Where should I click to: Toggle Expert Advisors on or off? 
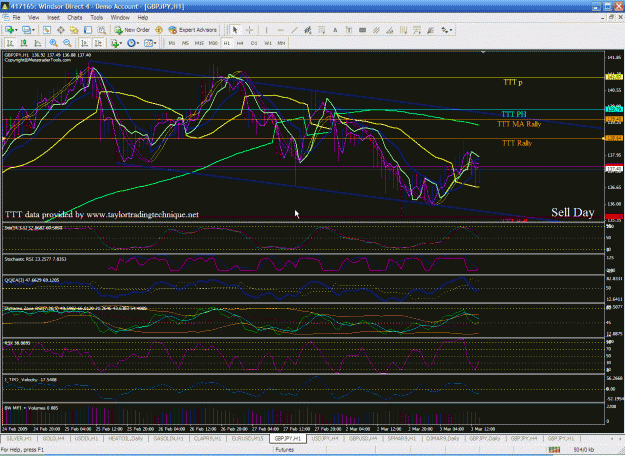point(193,30)
